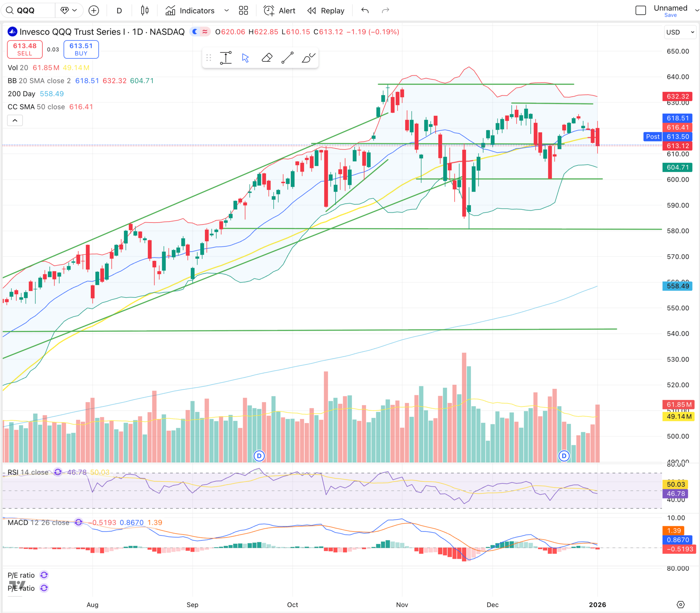Image resolution: width=700 pixels, height=613 pixels.
Task: Expand the Indicators favorites dropdown arrow
Action: tap(226, 11)
